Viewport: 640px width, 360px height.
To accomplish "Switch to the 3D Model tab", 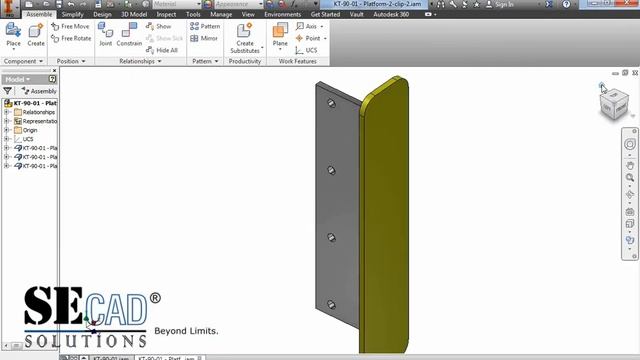I will coord(134,14).
